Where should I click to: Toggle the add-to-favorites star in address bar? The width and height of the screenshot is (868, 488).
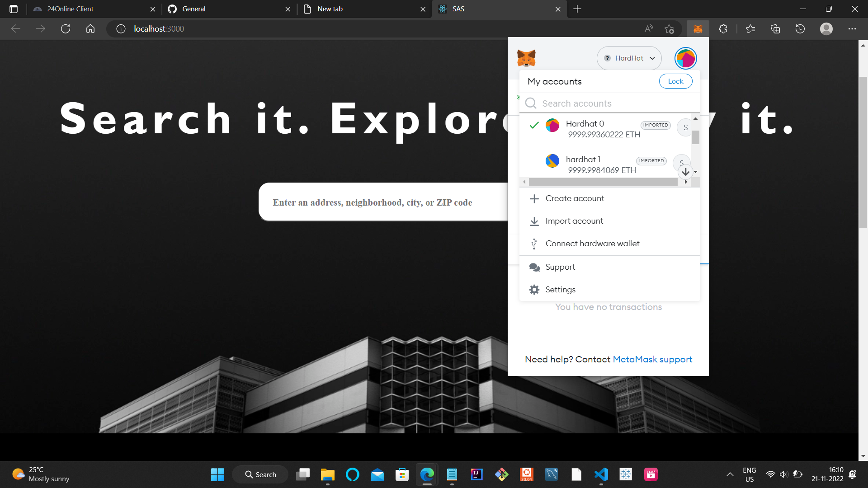pyautogui.click(x=670, y=28)
